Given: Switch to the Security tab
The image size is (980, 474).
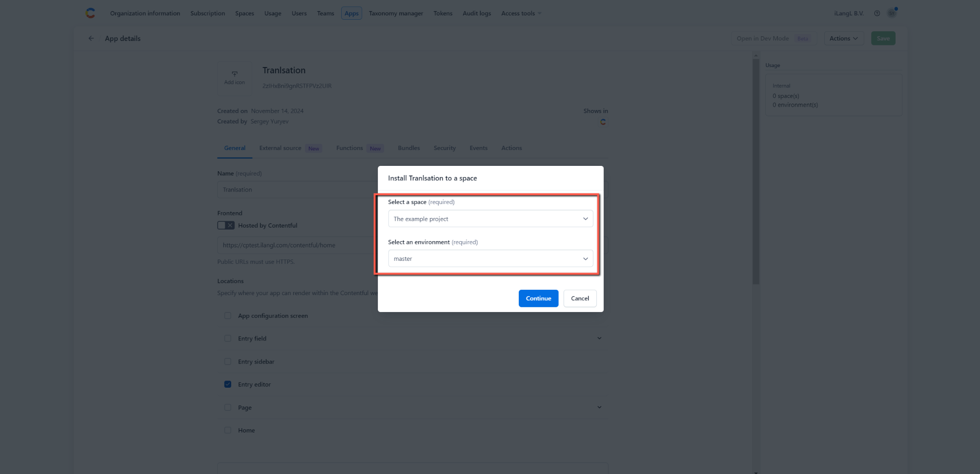Looking at the screenshot, I should (x=444, y=148).
